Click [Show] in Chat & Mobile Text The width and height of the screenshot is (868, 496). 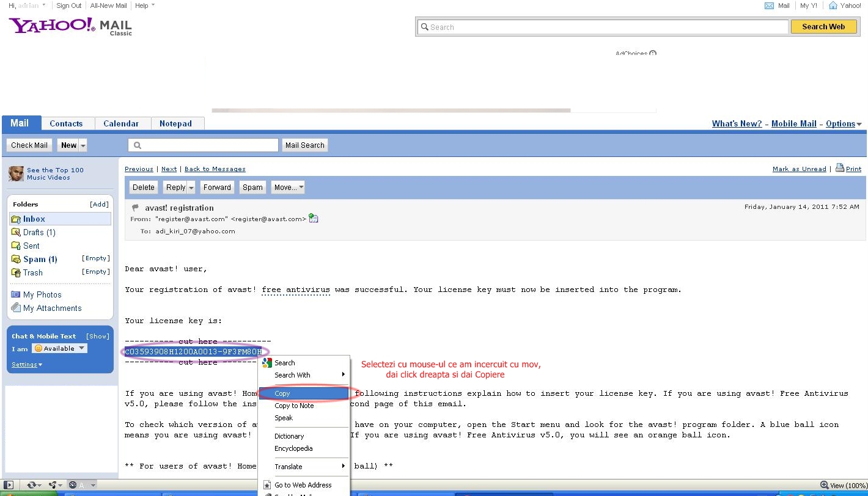click(x=98, y=337)
